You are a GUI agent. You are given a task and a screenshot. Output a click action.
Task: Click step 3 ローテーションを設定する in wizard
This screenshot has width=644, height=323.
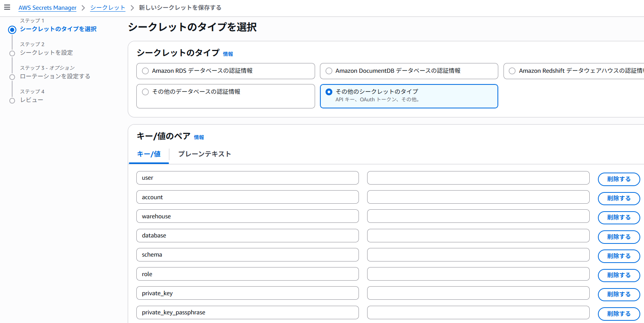click(55, 77)
